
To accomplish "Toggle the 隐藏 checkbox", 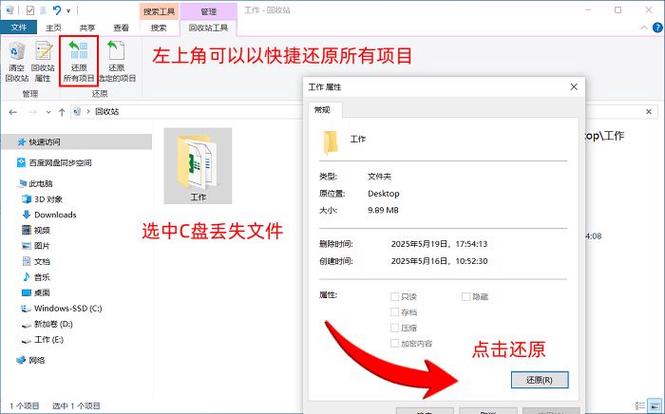I will [x=466, y=297].
